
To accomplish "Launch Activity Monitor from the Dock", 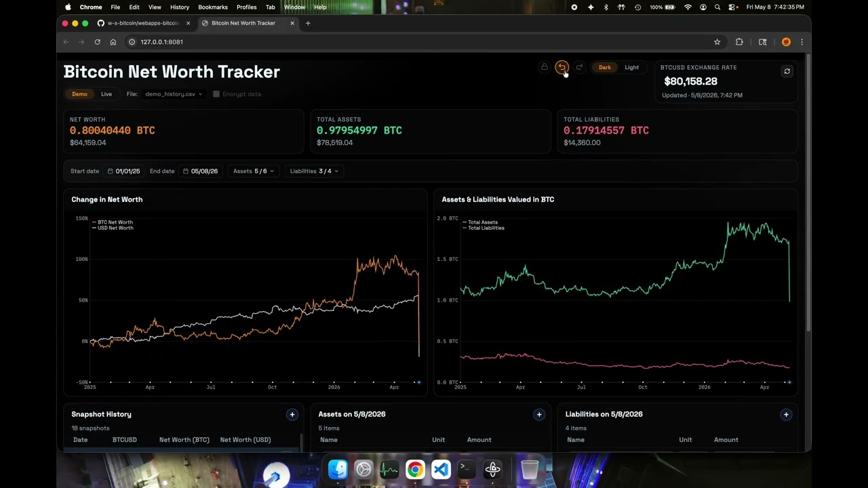I will click(x=389, y=469).
